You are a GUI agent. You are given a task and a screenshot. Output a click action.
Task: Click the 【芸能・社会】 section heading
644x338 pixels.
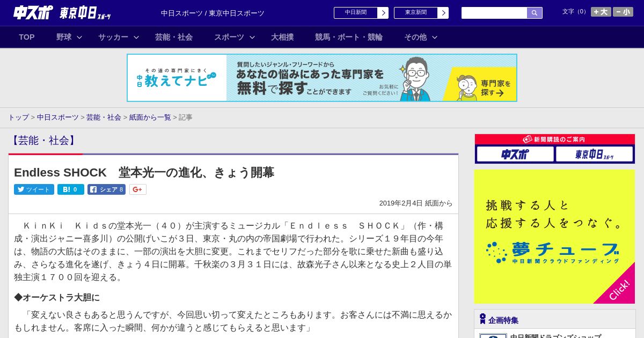43,141
